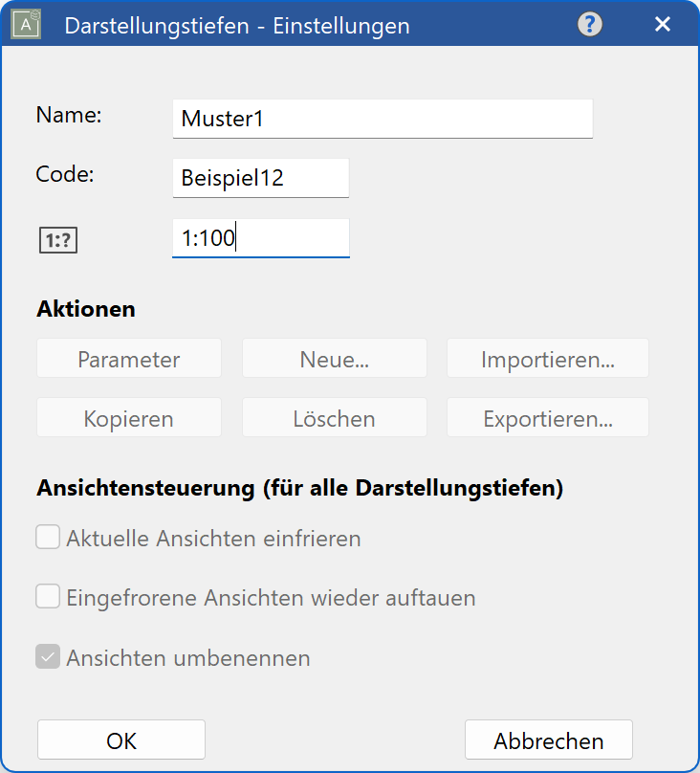700x773 pixels.
Task: Cancel via the Abbrechen button
Action: coord(548,740)
